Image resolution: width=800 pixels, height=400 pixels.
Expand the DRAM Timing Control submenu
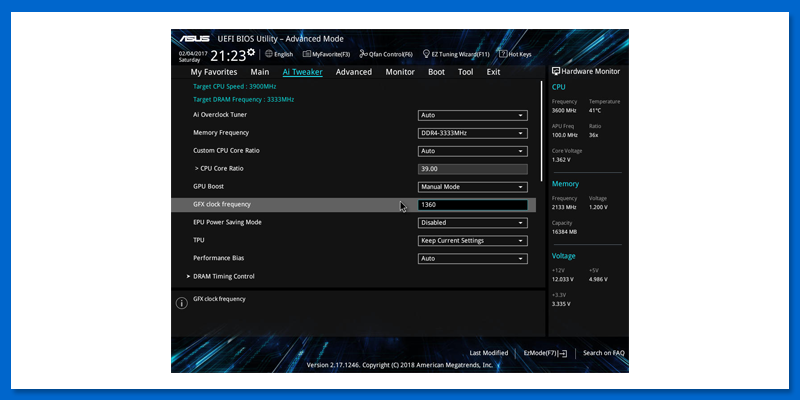[223, 276]
